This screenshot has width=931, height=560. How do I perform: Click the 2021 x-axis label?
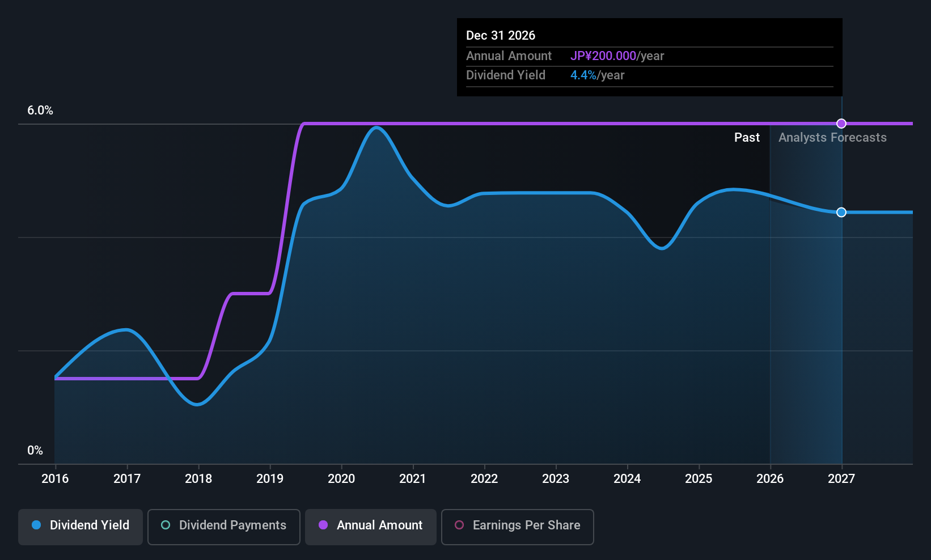point(413,479)
